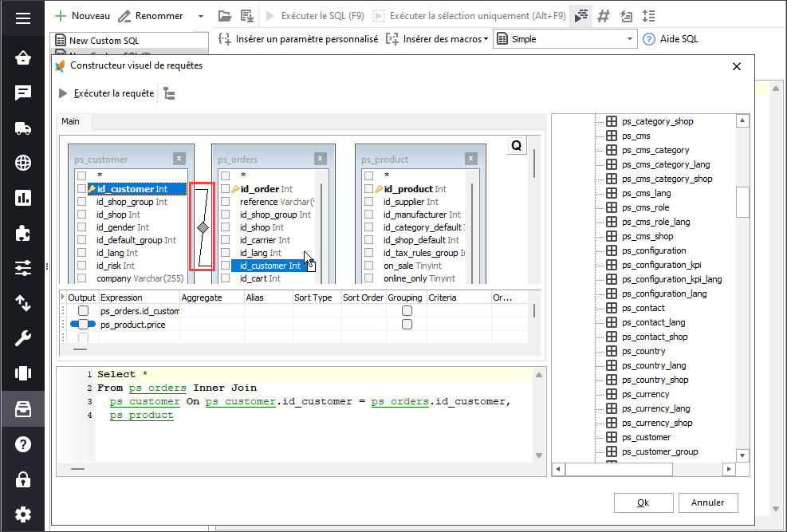787x532 pixels.
Task: Select ps_contact_shop in table tree
Action: click(655, 337)
